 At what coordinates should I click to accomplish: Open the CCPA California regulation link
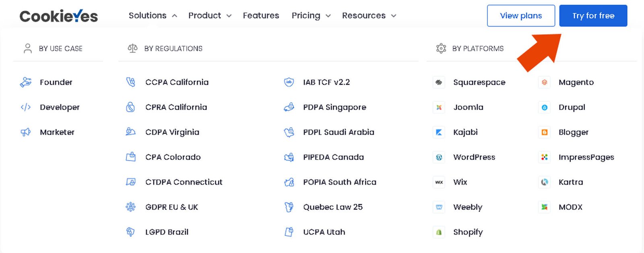[x=177, y=82]
